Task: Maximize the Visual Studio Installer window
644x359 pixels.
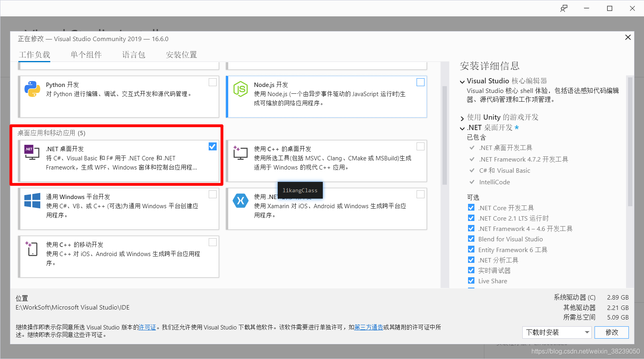Action: [x=610, y=8]
